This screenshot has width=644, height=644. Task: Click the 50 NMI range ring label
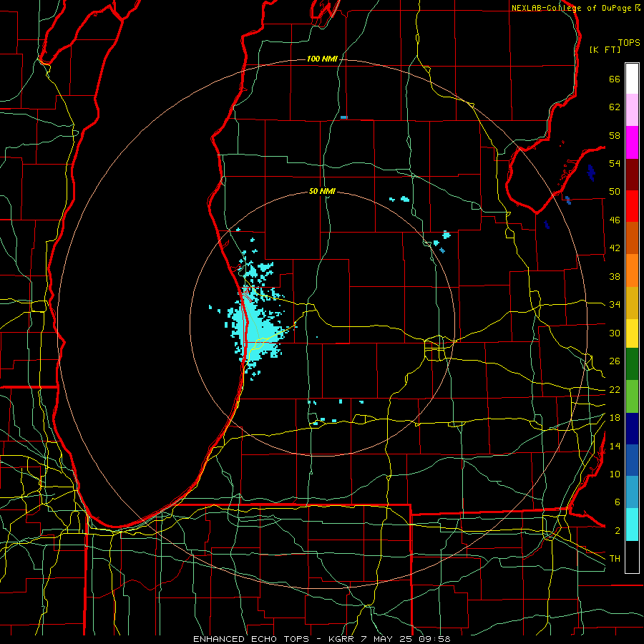point(322,191)
